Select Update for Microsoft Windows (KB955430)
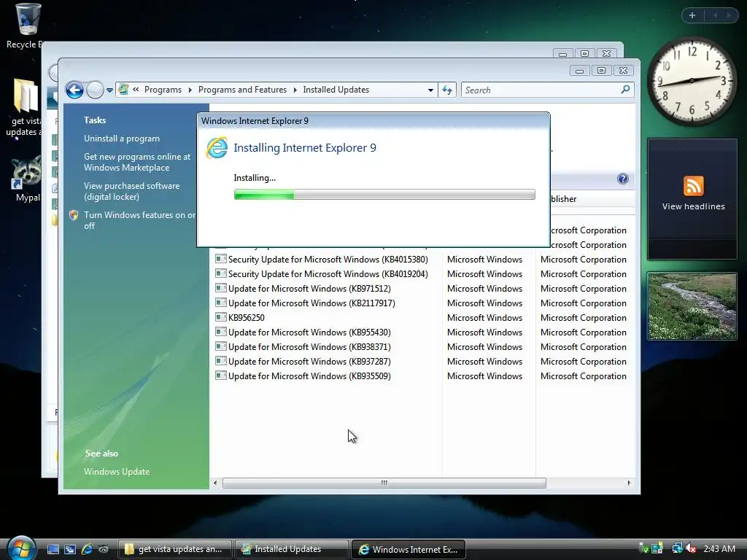This screenshot has width=747, height=560. click(421, 332)
